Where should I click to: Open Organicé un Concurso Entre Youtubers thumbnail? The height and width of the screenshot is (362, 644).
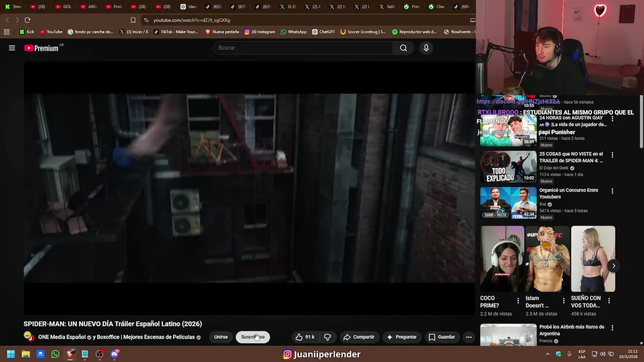[508, 203]
